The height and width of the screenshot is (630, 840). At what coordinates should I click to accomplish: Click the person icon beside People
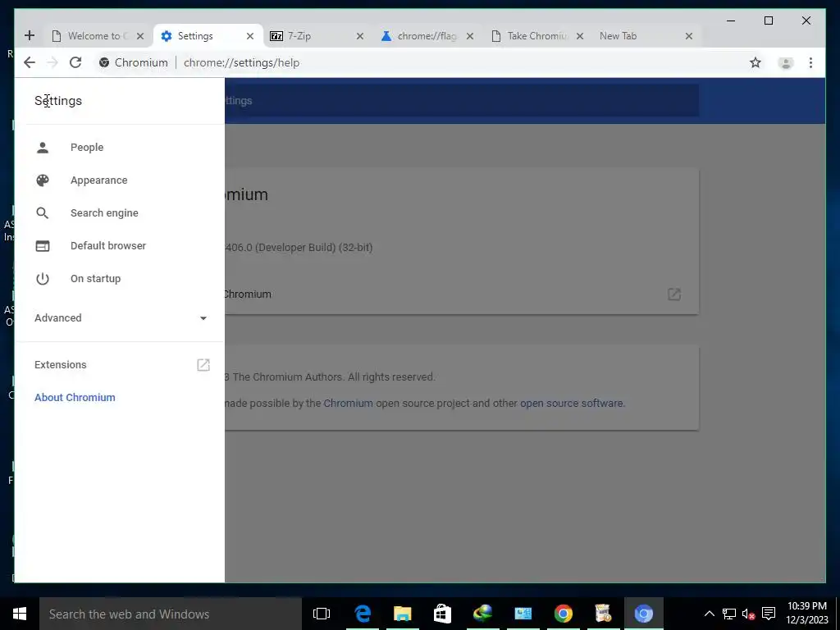click(43, 148)
